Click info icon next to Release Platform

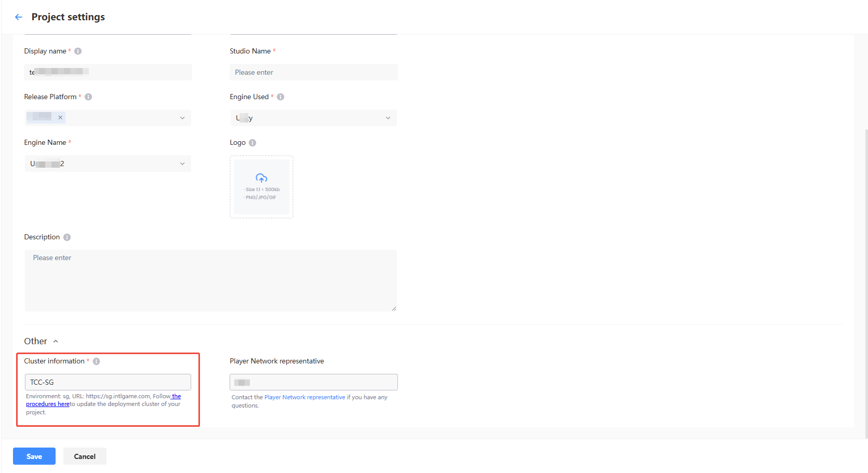click(88, 97)
